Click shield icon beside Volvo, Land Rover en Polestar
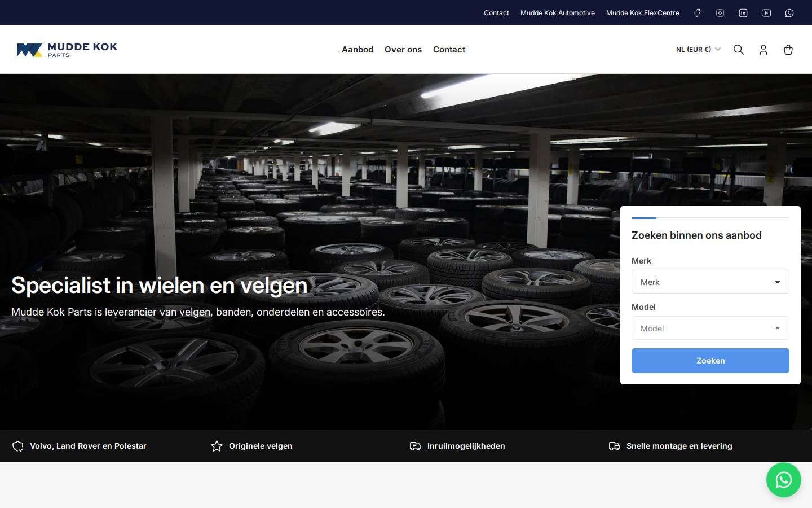 (x=18, y=446)
